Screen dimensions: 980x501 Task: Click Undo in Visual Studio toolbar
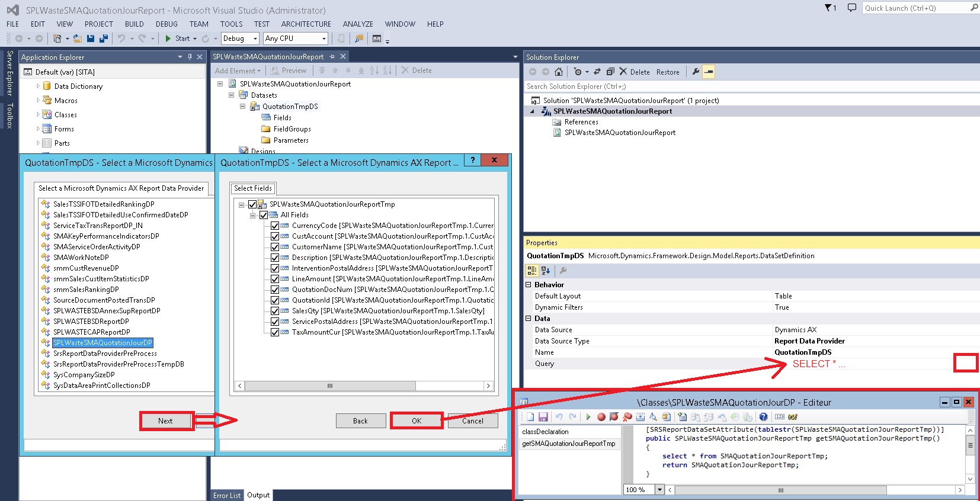121,38
